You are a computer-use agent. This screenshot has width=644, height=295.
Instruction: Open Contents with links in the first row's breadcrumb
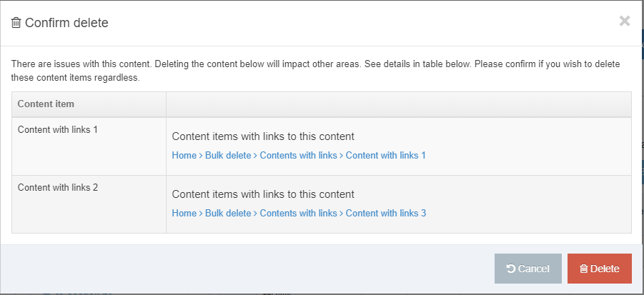click(298, 155)
